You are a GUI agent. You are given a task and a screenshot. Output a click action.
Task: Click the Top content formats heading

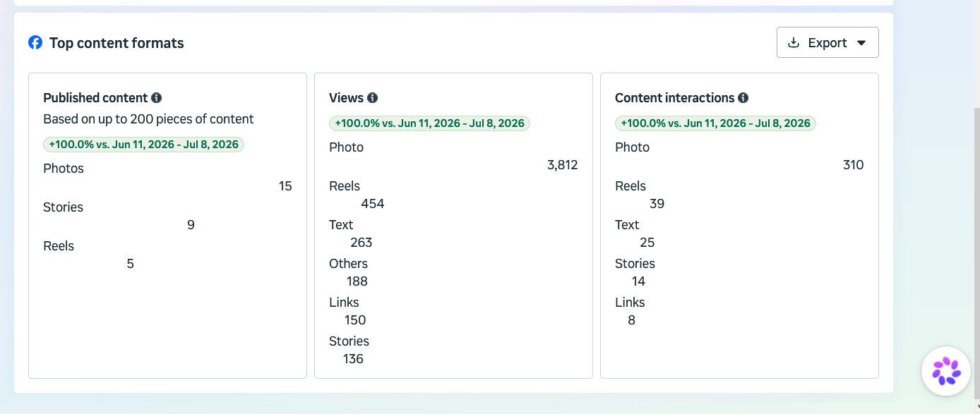click(x=116, y=43)
